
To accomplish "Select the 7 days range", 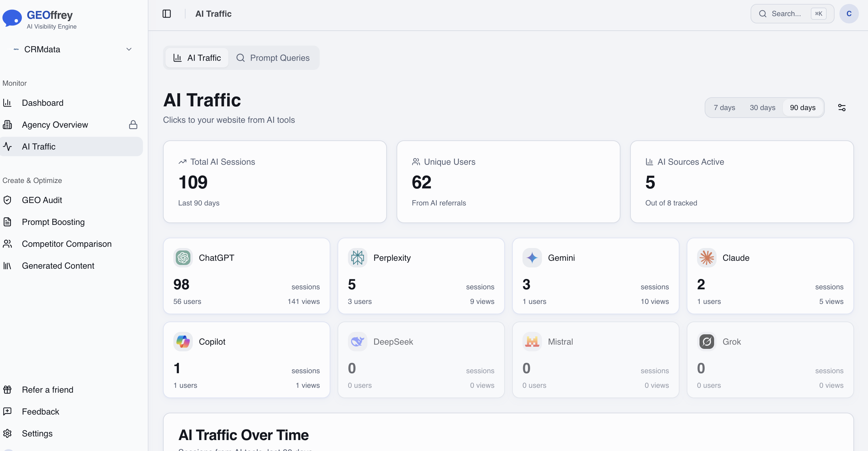I will coord(724,108).
